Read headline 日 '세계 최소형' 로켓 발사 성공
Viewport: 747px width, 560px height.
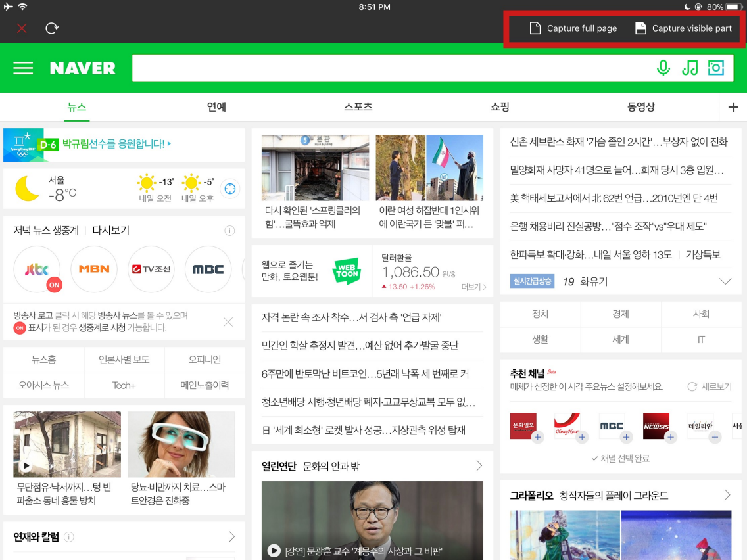click(364, 430)
